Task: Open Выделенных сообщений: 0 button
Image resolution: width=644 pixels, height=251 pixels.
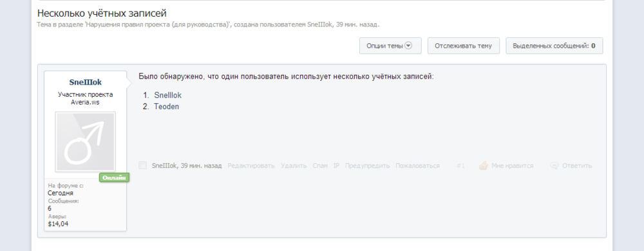Action: pyautogui.click(x=554, y=46)
